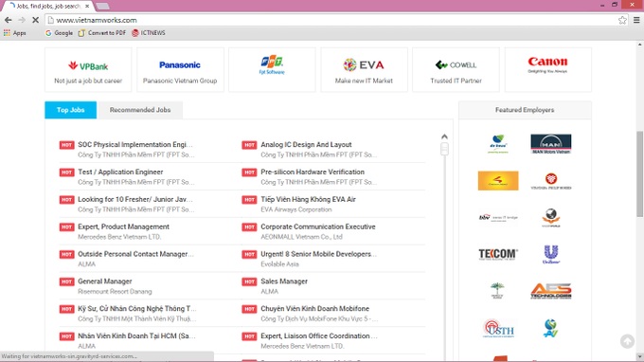644x362 pixels.
Task: Switch to the Top Jobs tab
Action: (71, 110)
